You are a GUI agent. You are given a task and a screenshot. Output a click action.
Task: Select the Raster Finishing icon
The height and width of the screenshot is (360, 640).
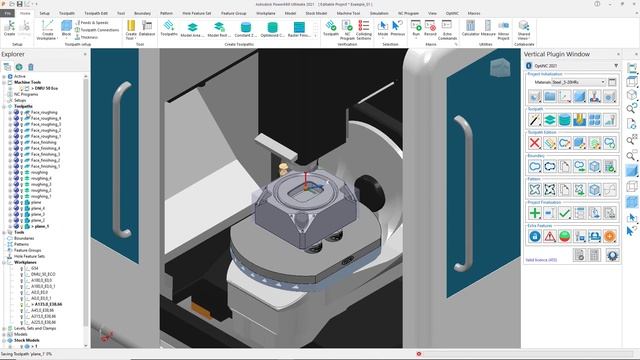299,29
